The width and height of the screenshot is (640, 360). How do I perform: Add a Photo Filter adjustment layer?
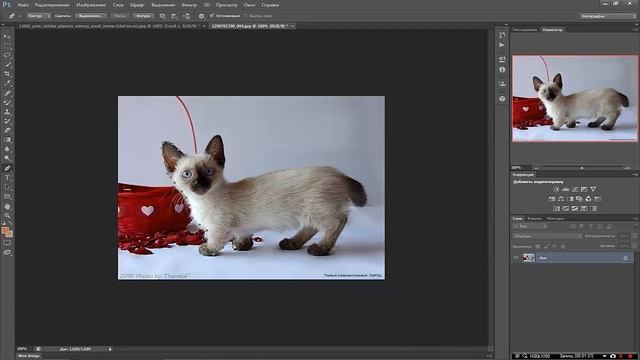(579, 199)
